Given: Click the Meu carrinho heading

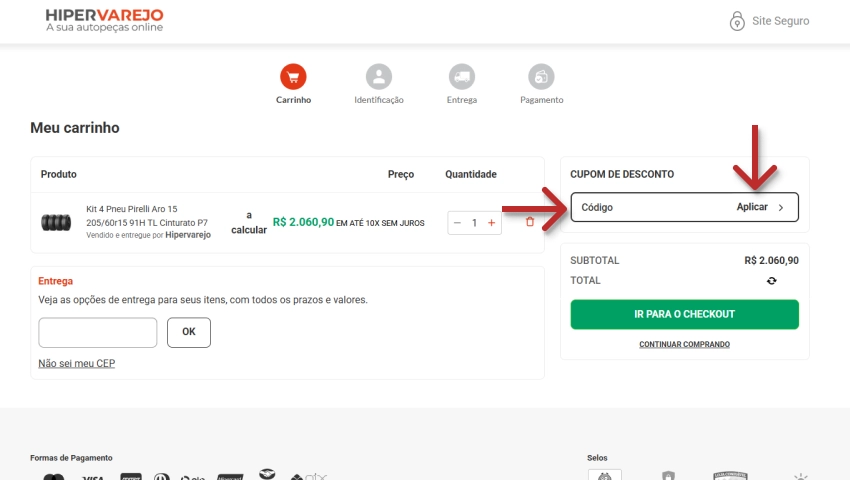Looking at the screenshot, I should (x=75, y=128).
